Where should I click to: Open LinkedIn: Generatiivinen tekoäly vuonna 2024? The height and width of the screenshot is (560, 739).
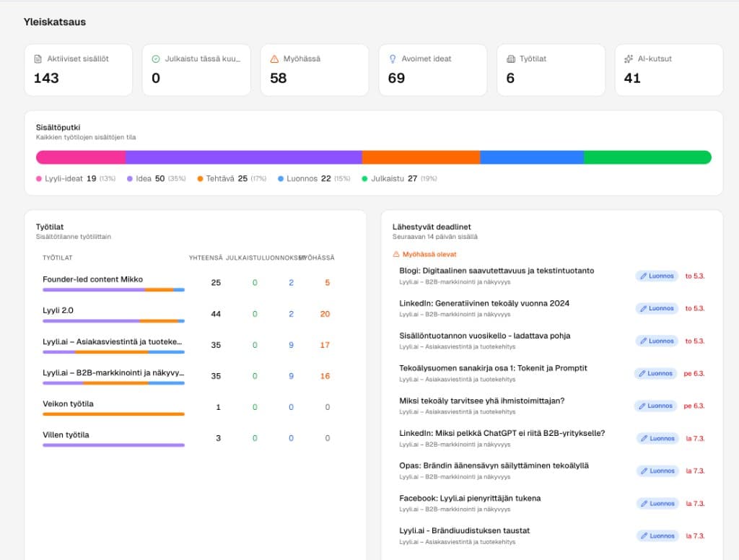point(552,308)
